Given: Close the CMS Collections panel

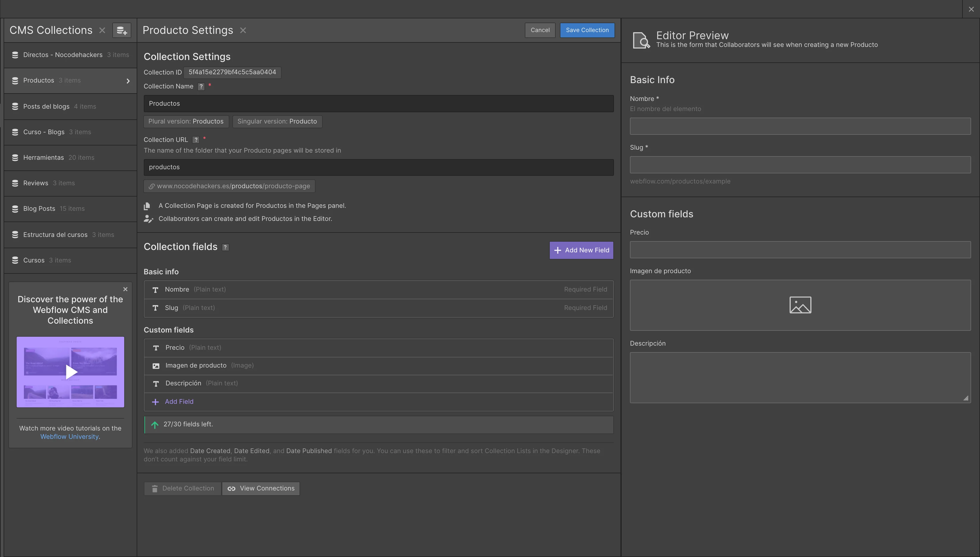Looking at the screenshot, I should coord(102,30).
